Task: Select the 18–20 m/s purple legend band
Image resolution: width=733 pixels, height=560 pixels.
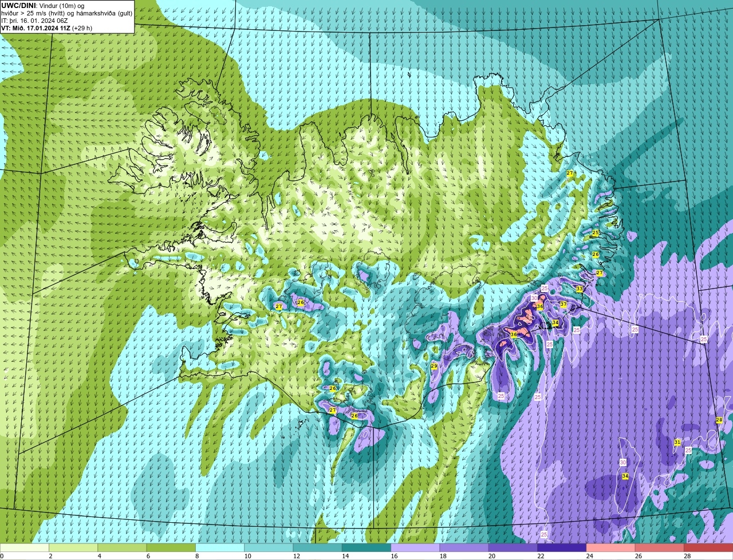Action: pos(464,548)
